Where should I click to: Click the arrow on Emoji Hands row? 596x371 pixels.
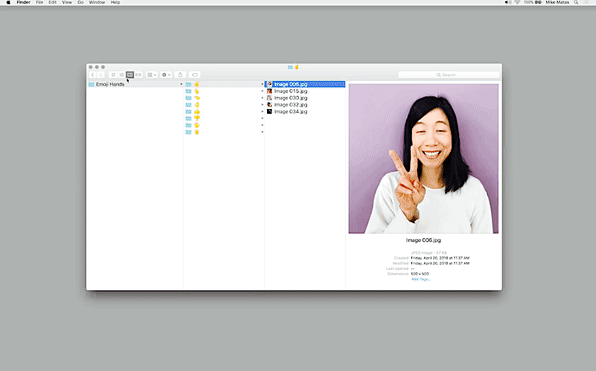[x=181, y=84]
